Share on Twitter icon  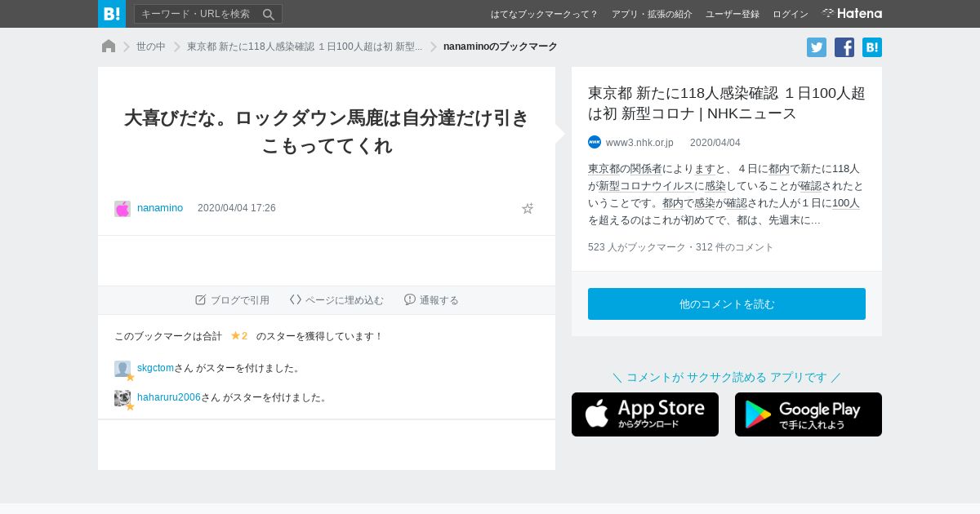click(817, 47)
